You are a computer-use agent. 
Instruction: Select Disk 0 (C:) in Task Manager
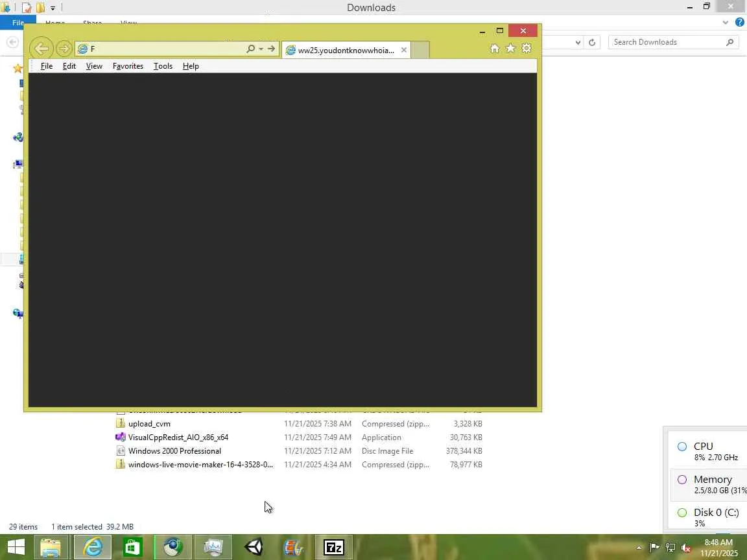709,517
